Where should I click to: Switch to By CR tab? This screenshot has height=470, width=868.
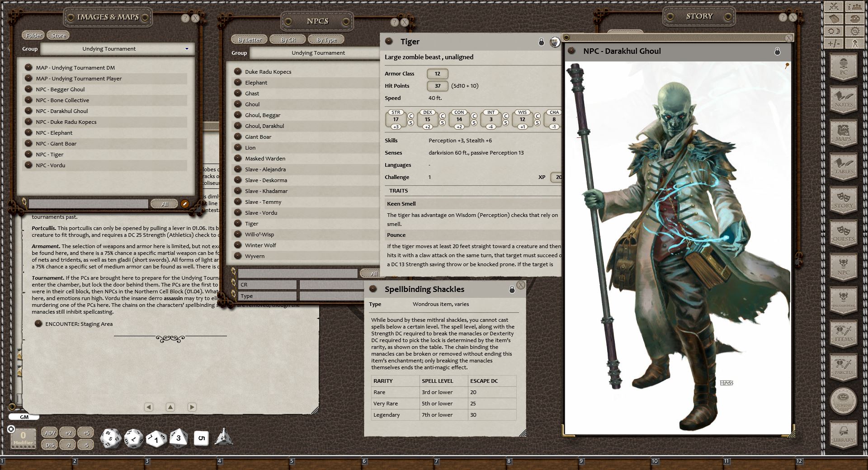tap(288, 40)
